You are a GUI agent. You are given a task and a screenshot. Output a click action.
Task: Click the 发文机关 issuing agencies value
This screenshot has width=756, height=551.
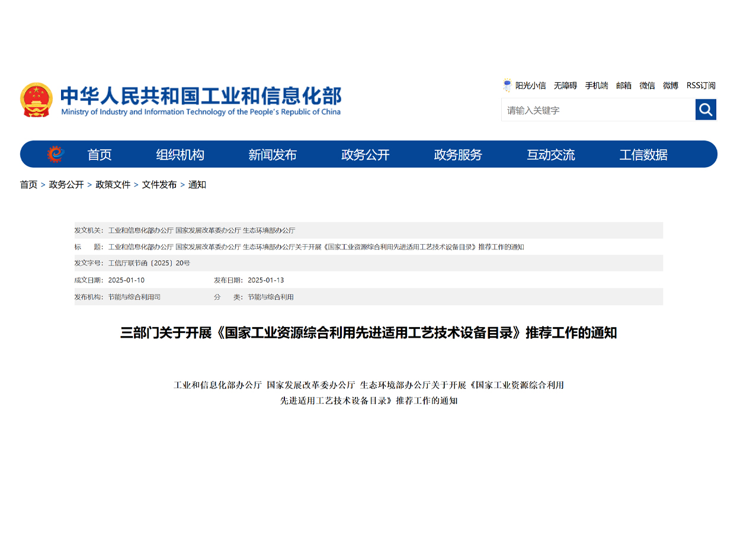pos(201,230)
